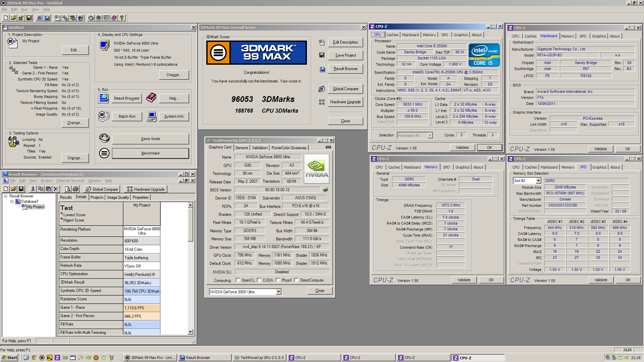This screenshot has width=644, height=362.
Task: Click the Hardware Upgrade button in score window
Action: [345, 102]
